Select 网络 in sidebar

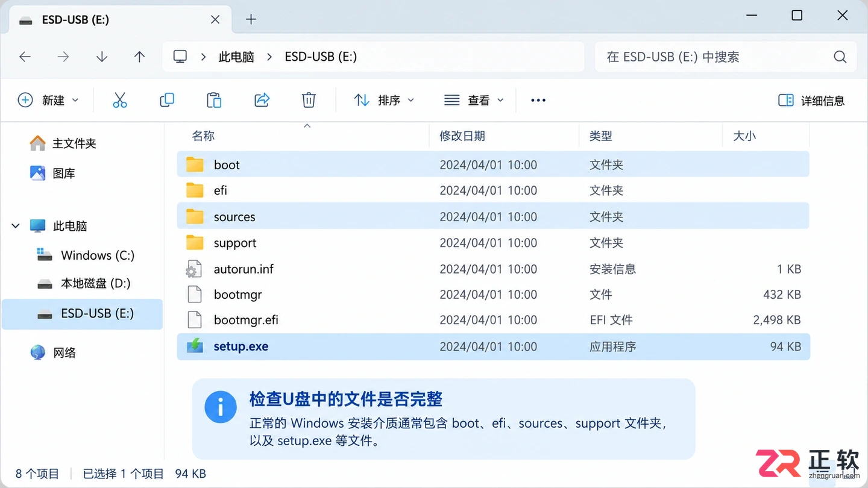(x=53, y=352)
